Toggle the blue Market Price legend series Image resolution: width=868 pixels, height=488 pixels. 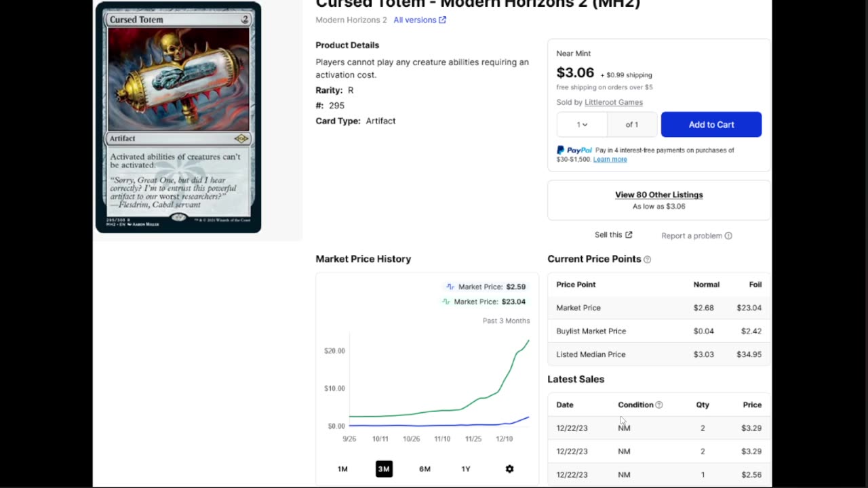tap(485, 287)
